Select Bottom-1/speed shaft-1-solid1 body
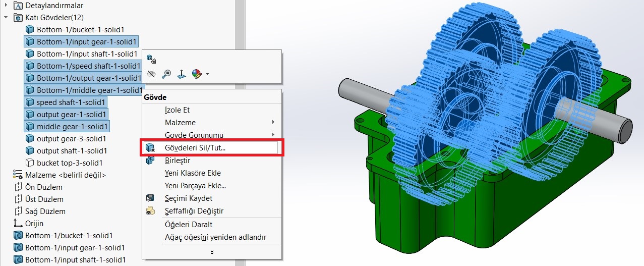 (x=88, y=66)
